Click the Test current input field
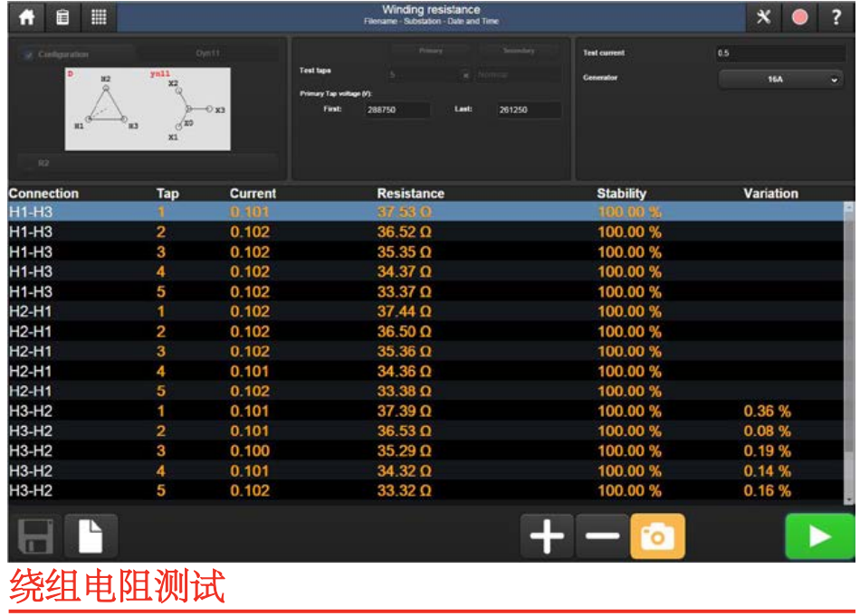This screenshot has height=616, width=860. click(x=779, y=53)
